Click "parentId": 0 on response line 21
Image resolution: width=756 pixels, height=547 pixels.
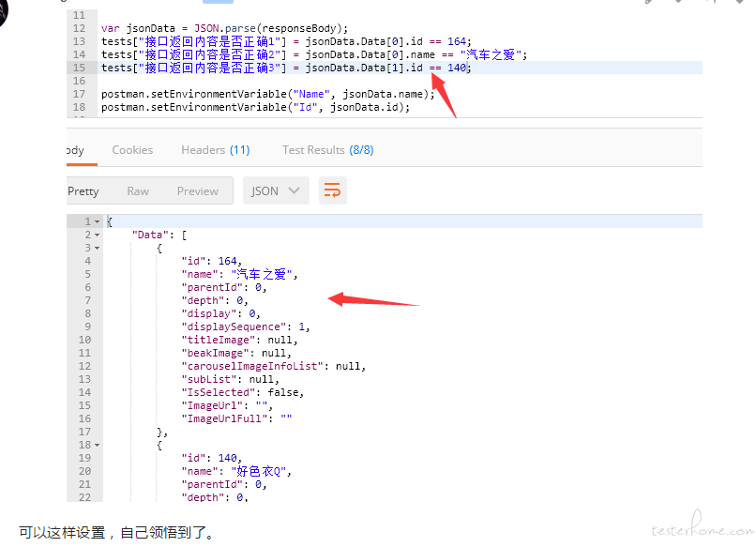pos(224,485)
